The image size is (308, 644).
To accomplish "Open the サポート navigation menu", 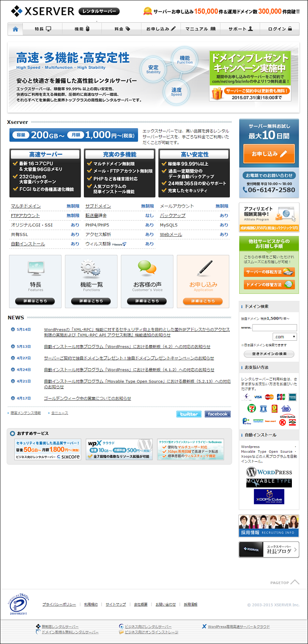I will point(240,29).
